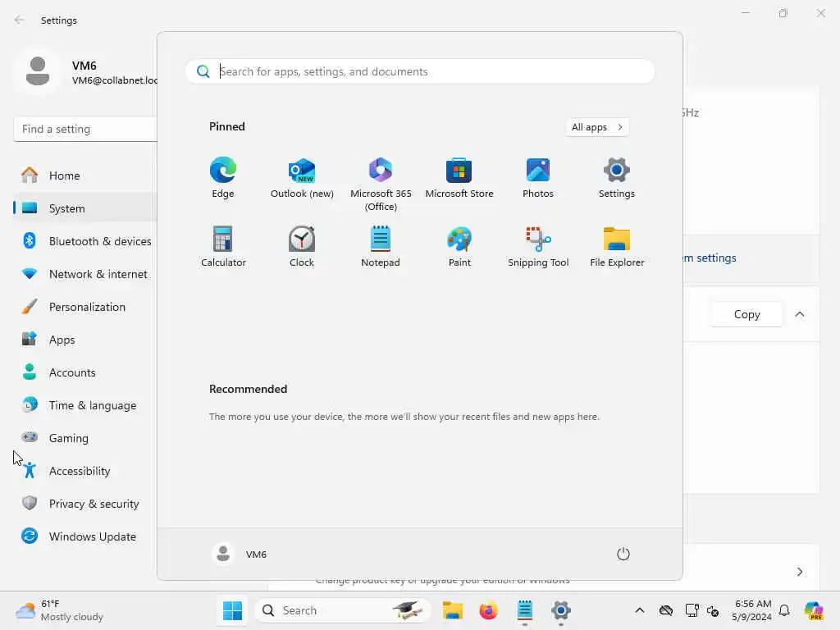Open Snipping Tool pinned app
This screenshot has height=630, width=840.
click(538, 247)
